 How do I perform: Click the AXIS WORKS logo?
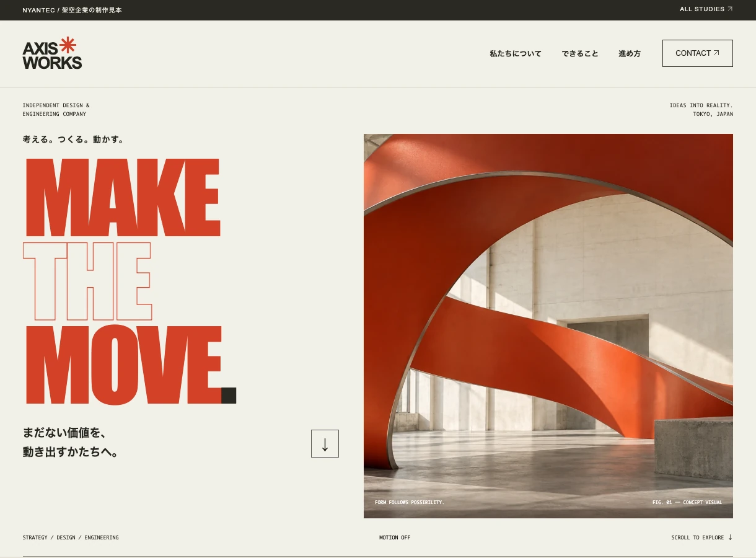(53, 53)
